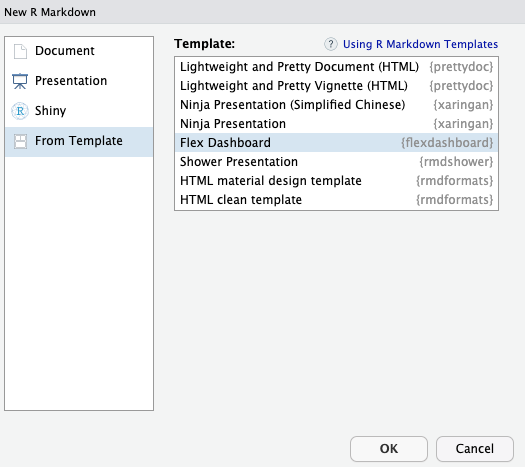Viewport: 525px width, 467px height.
Task: Click the From Template layout icon
Action: pos(20,141)
